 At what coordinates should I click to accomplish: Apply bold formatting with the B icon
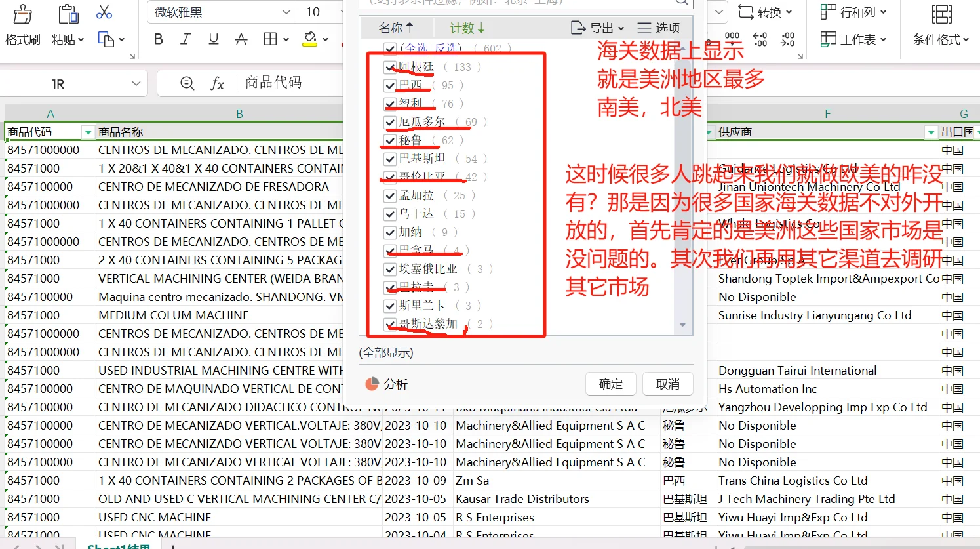click(157, 39)
